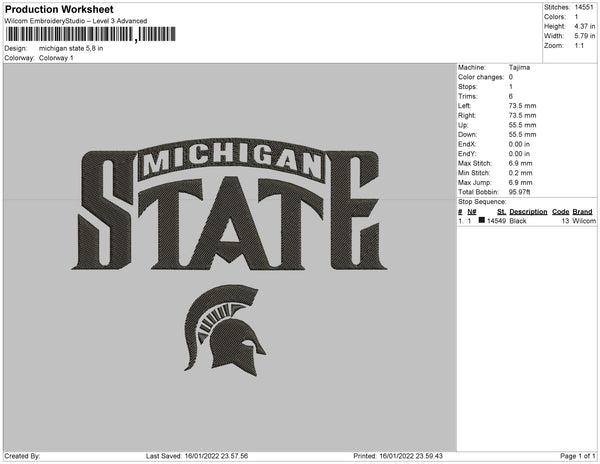Click the EndY value 0.00 in
The height and width of the screenshot is (464, 600).
[519, 154]
